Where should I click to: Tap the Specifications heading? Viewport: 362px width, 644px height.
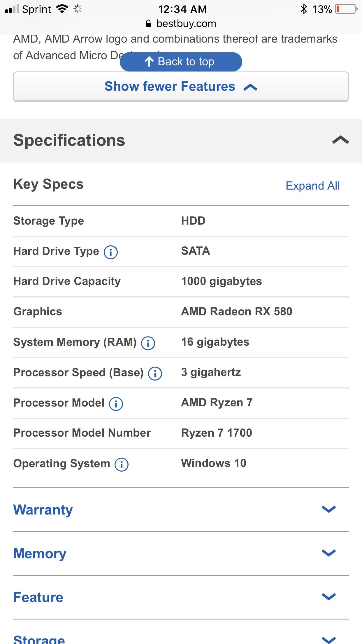coord(69,140)
